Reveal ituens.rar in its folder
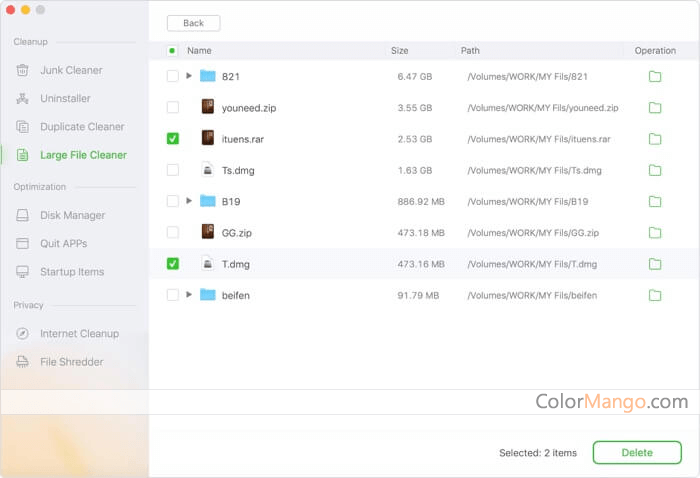The height and width of the screenshot is (478, 700). 655,139
